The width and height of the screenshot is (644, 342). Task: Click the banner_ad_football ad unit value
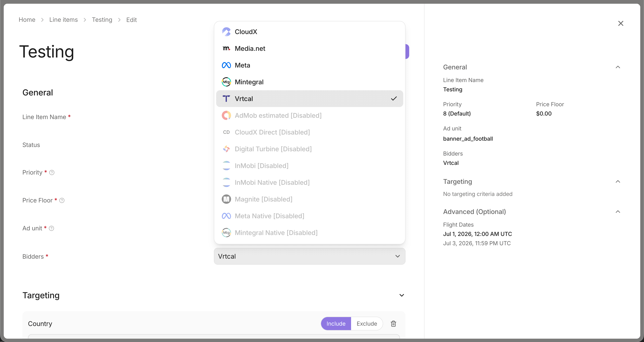pos(468,139)
